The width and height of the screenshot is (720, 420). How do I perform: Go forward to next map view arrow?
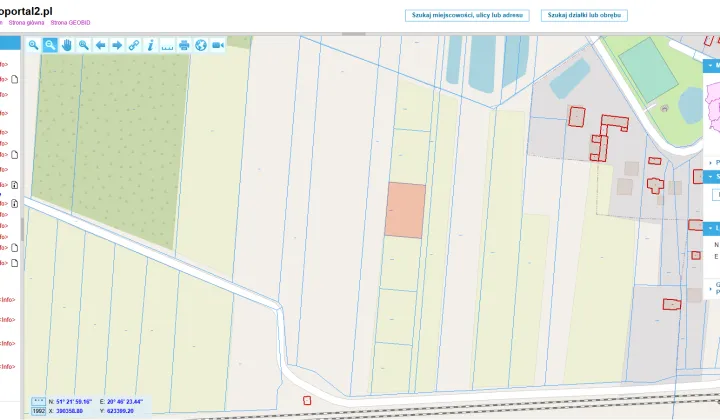(117, 45)
